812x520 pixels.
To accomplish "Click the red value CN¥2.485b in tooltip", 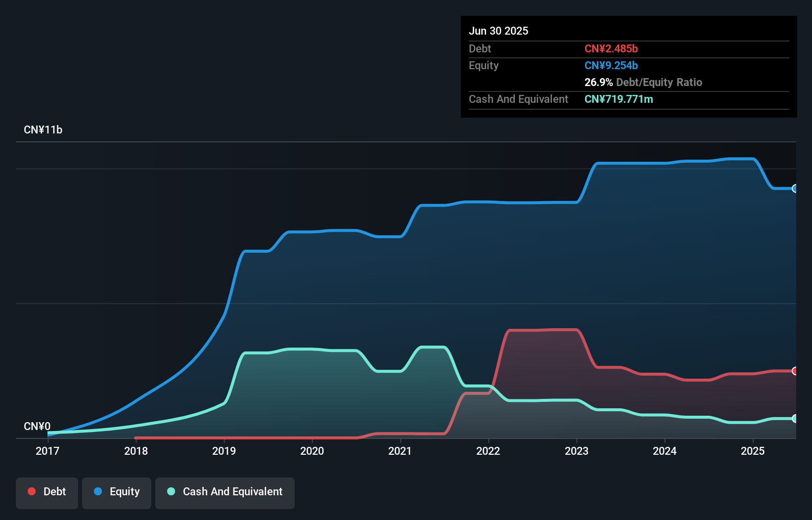I will point(611,48).
